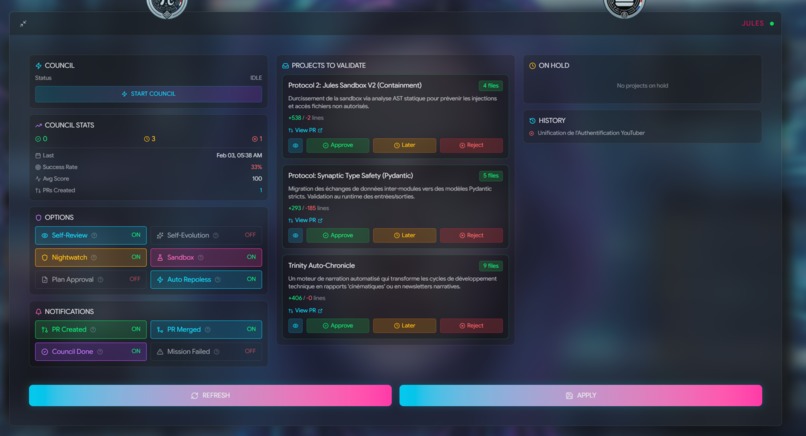This screenshot has height=436, width=806.
Task: Click help icon next to Nightwatch
Action: [94, 258]
